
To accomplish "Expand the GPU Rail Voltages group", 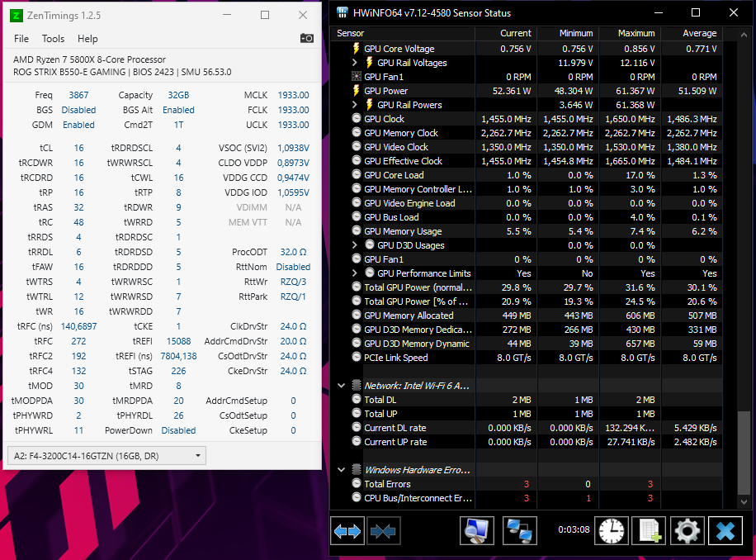I will click(355, 63).
